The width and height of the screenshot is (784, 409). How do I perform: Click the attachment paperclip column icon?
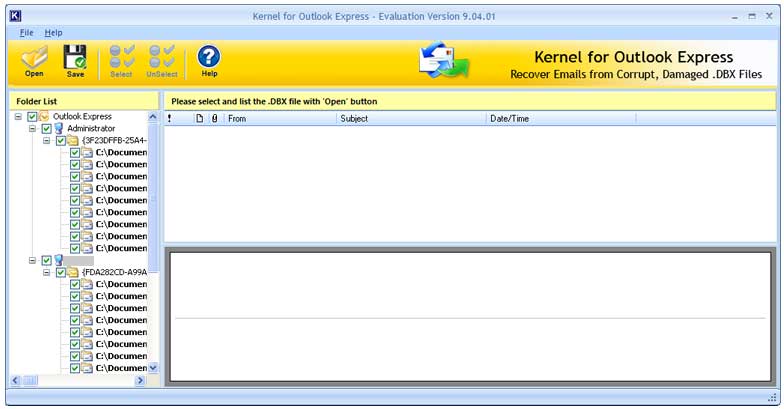pyautogui.click(x=214, y=118)
